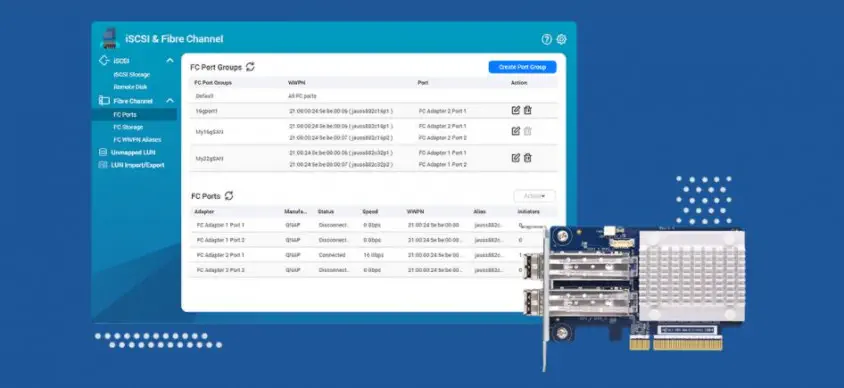844x388 pixels.
Task: Delete the 16gport1 port group
Action: tap(528, 110)
